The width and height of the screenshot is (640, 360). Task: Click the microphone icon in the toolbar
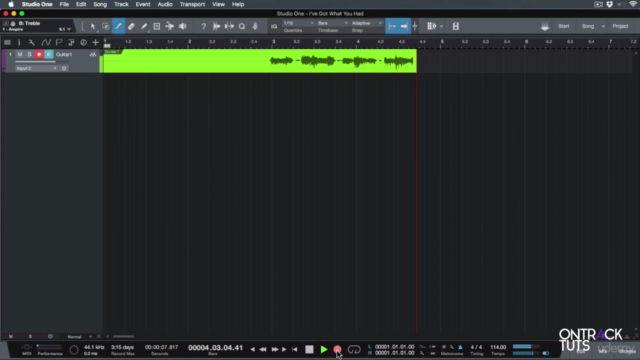point(255,27)
